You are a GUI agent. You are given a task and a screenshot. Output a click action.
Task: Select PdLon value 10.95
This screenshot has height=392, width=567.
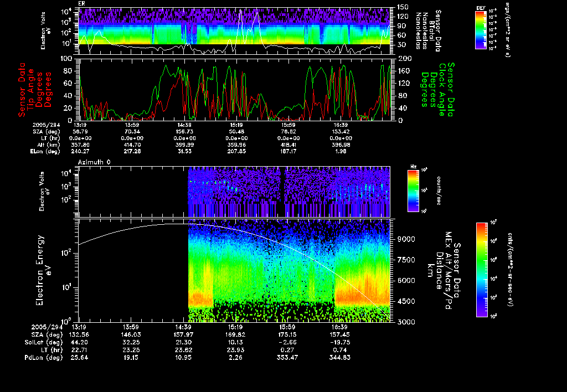(183, 357)
